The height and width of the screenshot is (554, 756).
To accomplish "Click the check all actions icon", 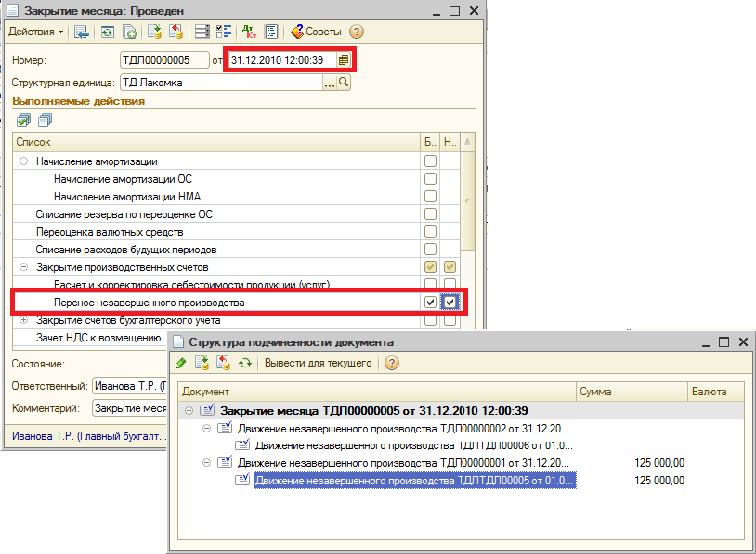I will click(23, 120).
